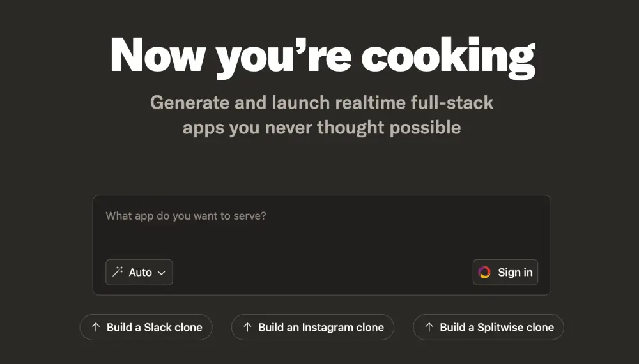Choose the Build a Splitwise clone suggestion
Image resolution: width=639 pixels, height=364 pixels.
488,327
